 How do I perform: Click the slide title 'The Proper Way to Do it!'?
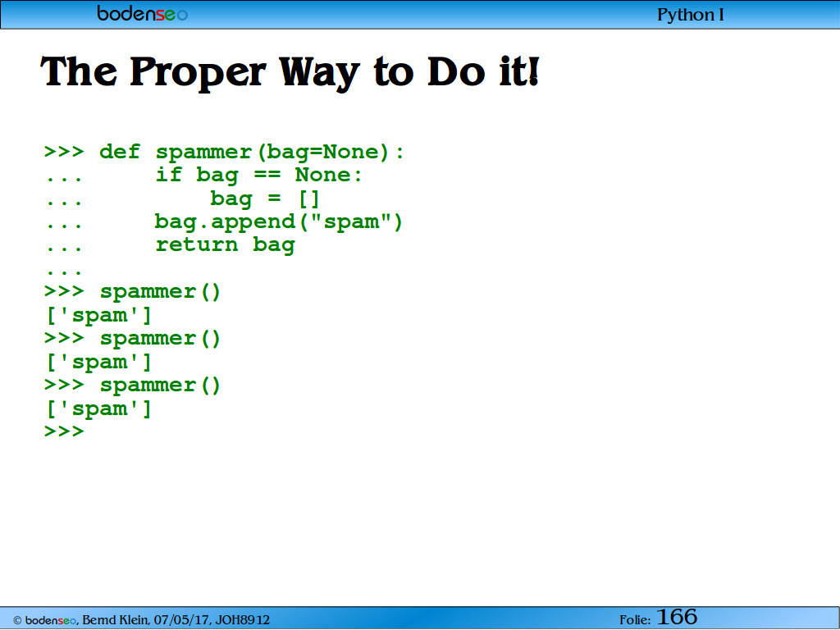click(x=290, y=72)
